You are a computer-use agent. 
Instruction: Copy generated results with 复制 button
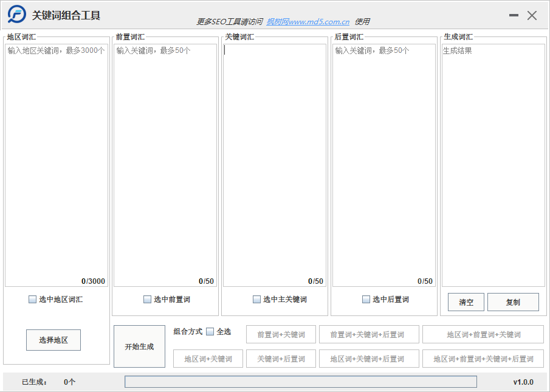513,302
